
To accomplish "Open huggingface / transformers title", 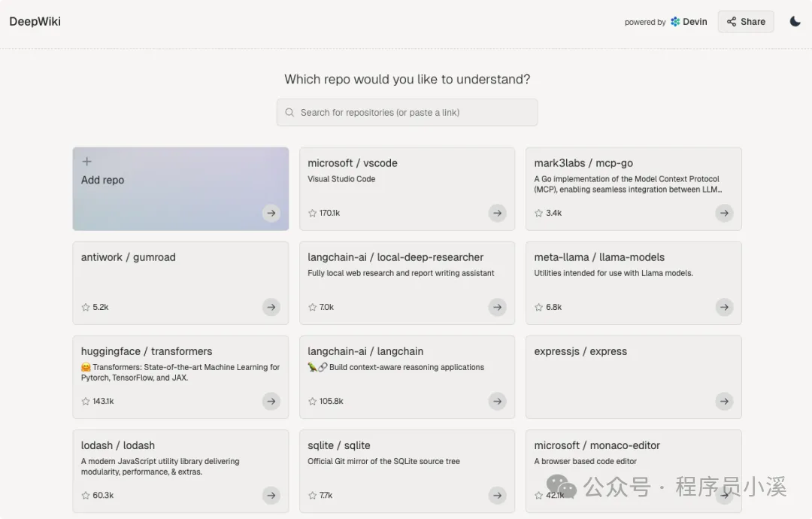I will click(147, 352).
